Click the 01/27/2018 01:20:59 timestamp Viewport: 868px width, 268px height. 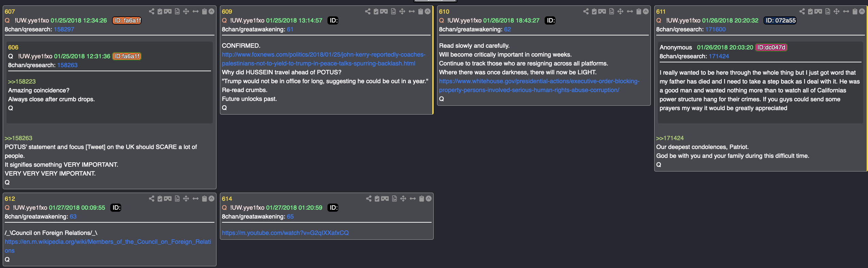click(294, 208)
